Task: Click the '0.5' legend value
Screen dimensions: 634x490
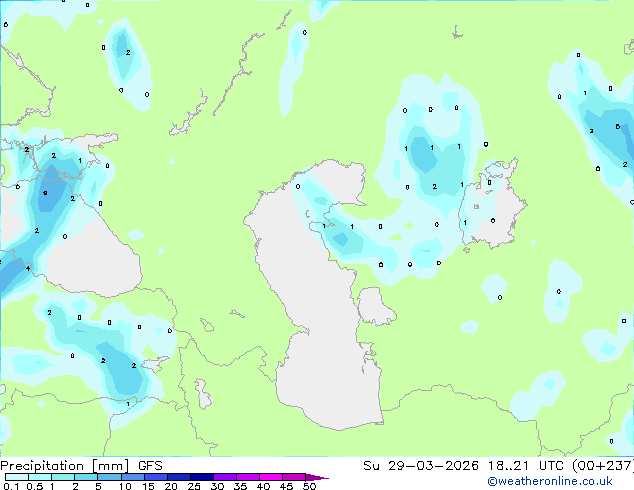Action: 35,486
